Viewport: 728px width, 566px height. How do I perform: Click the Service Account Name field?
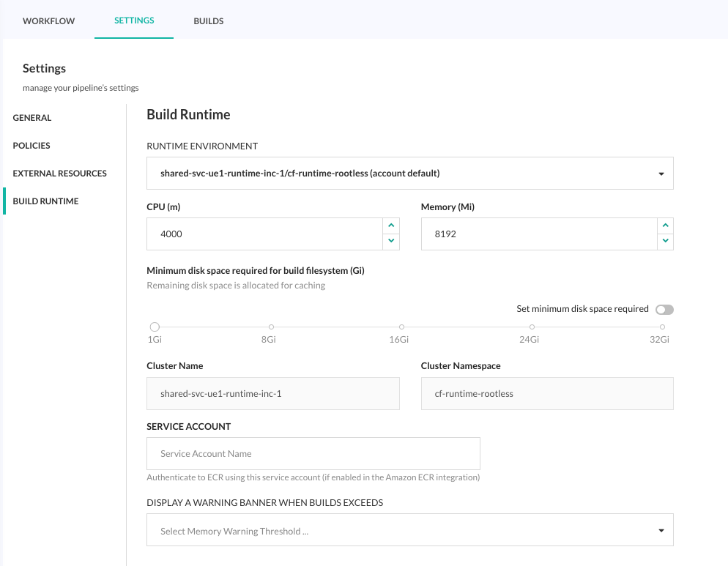coord(313,454)
